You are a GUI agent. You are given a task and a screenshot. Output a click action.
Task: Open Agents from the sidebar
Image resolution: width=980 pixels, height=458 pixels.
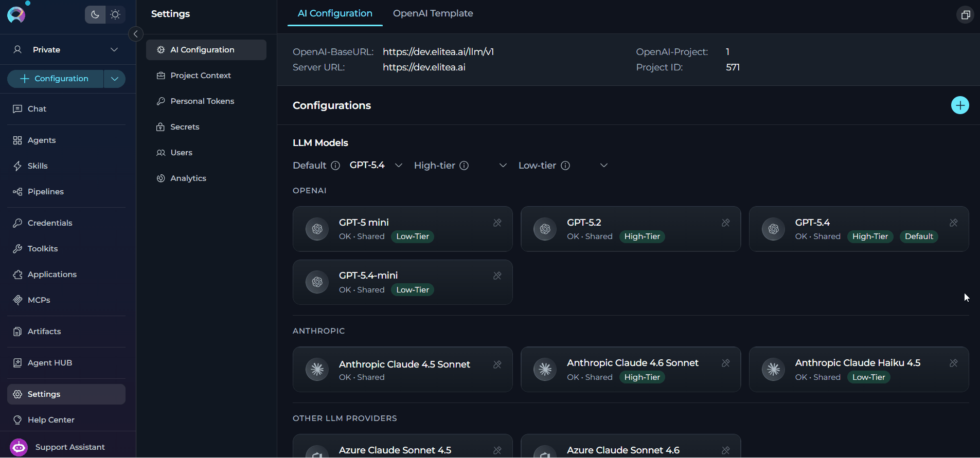tap(66, 140)
